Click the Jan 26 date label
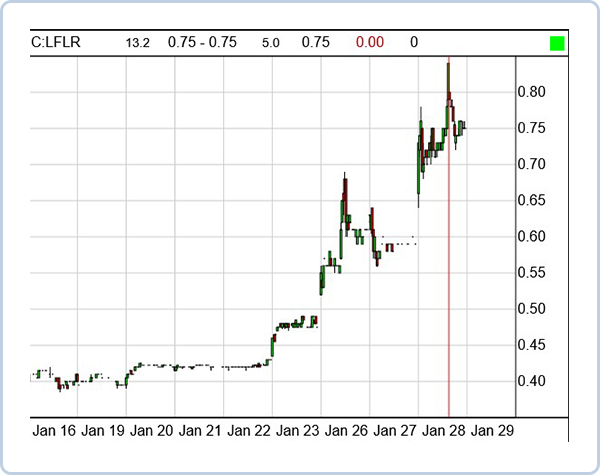This screenshot has width=600, height=475. click(x=346, y=431)
